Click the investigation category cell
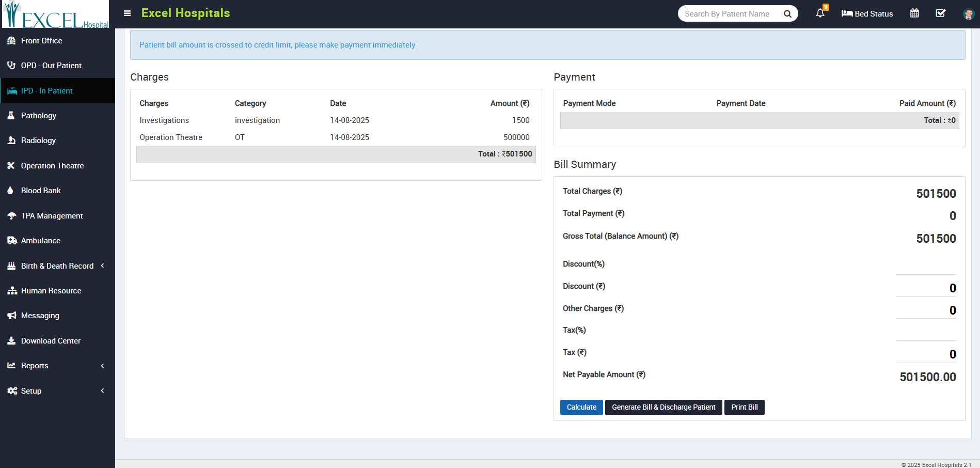The height and width of the screenshot is (468, 980). tap(257, 120)
